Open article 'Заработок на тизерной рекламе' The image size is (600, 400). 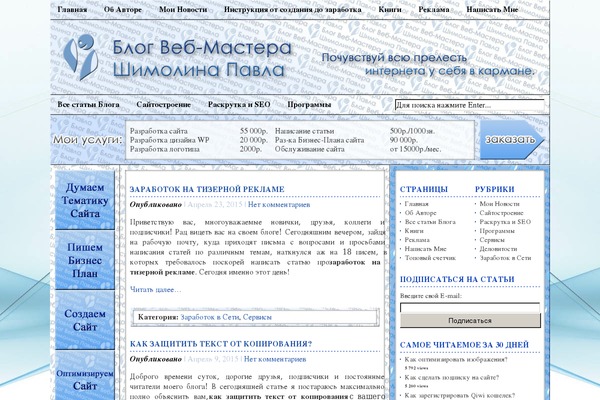click(207, 189)
